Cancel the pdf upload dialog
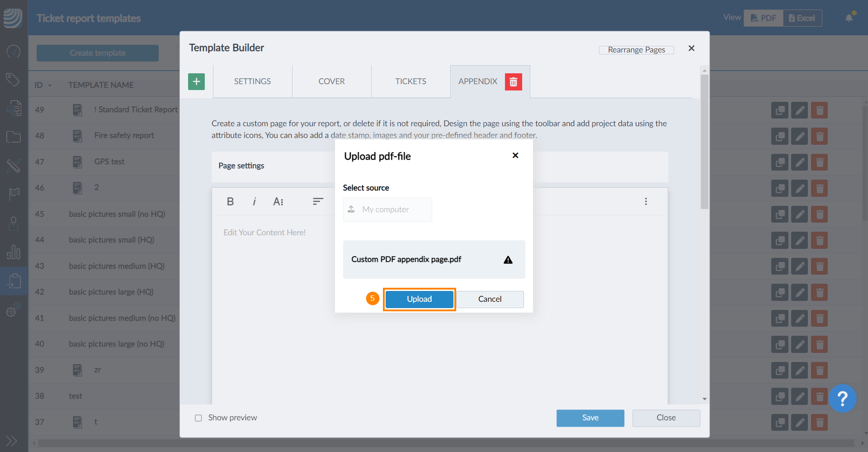 point(490,299)
